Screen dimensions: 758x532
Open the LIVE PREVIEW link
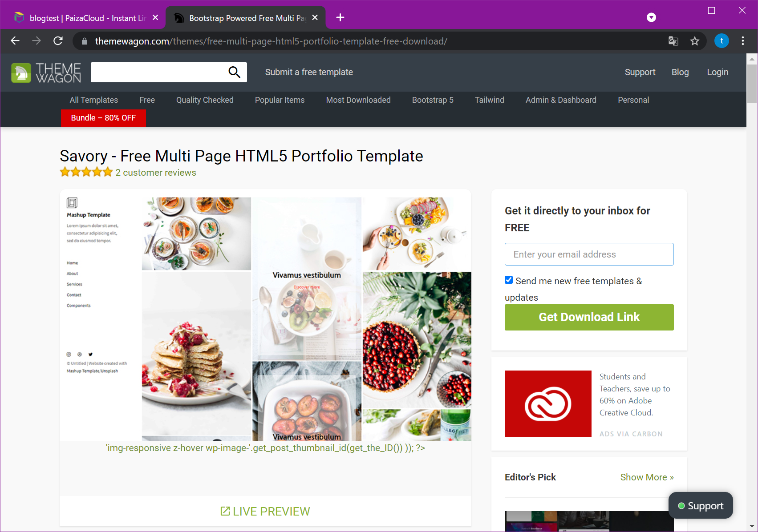[x=265, y=512]
